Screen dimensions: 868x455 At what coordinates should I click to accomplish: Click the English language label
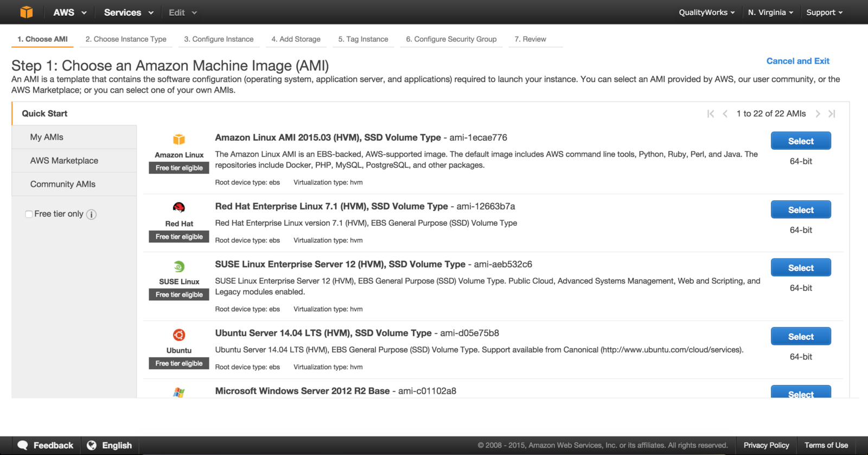tap(117, 445)
